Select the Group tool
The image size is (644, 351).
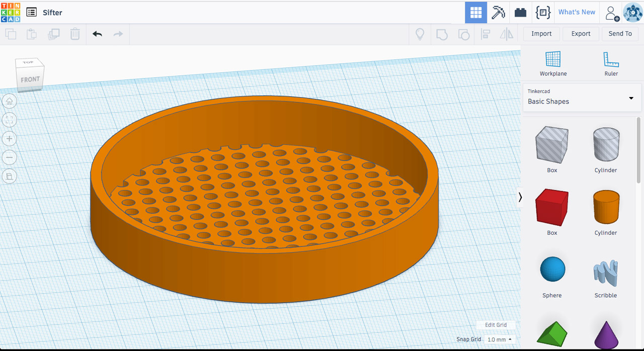(x=442, y=34)
